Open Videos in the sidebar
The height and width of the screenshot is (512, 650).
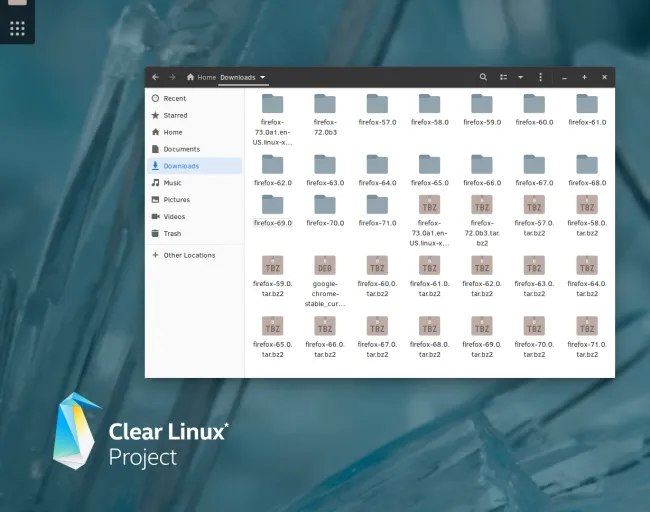click(194, 216)
